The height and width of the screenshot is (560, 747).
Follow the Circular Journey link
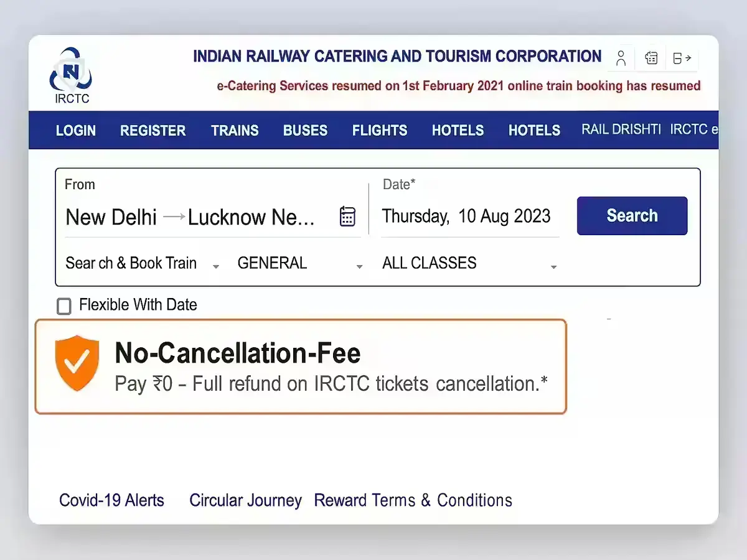[x=245, y=500]
